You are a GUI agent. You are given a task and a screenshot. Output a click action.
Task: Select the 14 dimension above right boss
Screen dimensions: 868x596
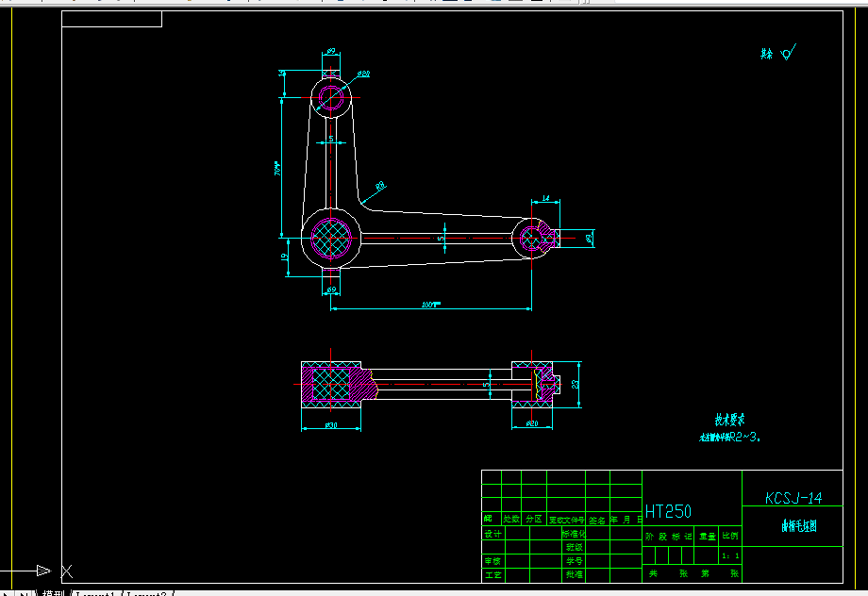(x=545, y=198)
